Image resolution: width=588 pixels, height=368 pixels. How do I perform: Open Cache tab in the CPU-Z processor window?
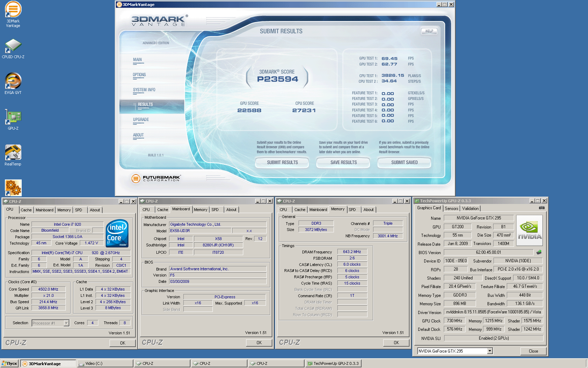pos(26,210)
